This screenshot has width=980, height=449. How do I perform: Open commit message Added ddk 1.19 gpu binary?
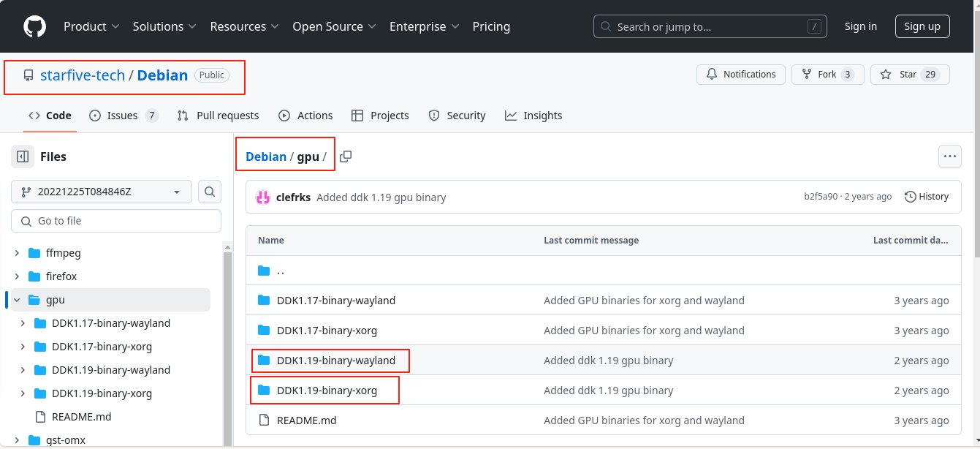tap(381, 197)
